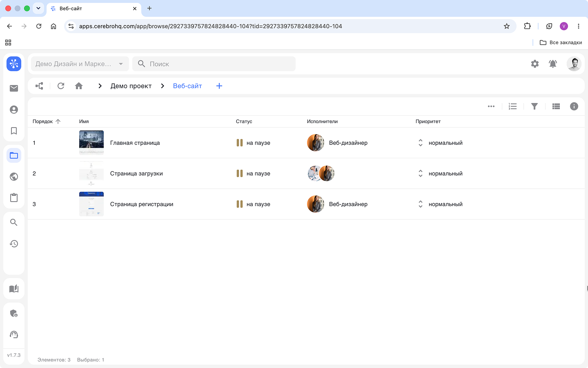Select the Страница загрузки task name
Viewport: 588px width, 368px height.
(136, 173)
